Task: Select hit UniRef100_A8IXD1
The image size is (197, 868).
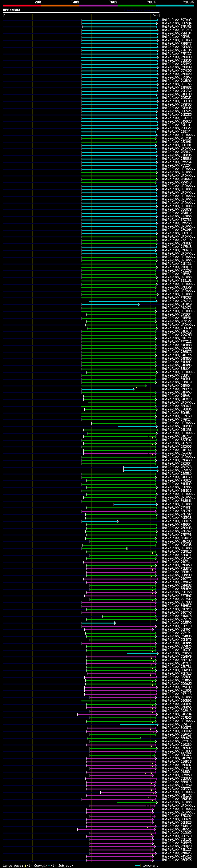Action: tap(177, 139)
